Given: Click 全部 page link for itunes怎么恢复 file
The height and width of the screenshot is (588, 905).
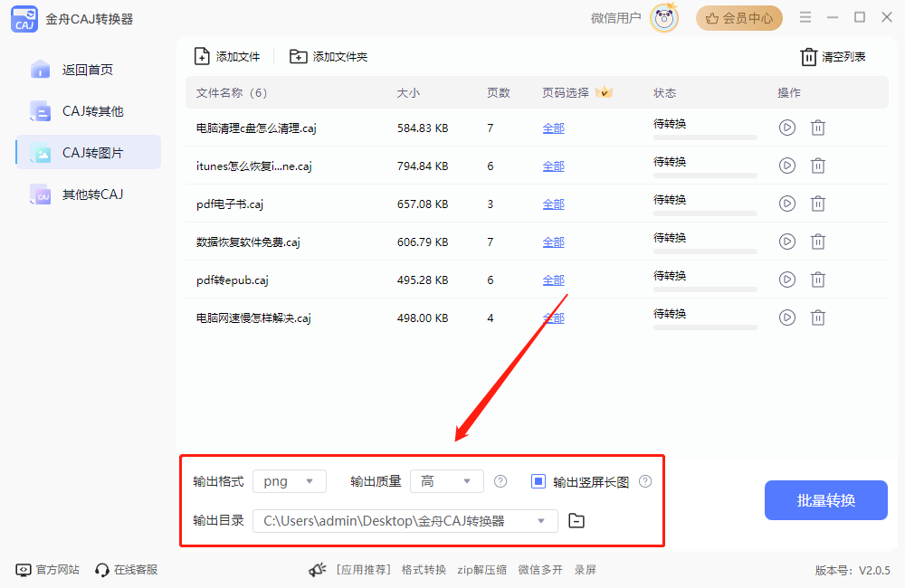Looking at the screenshot, I should (553, 166).
